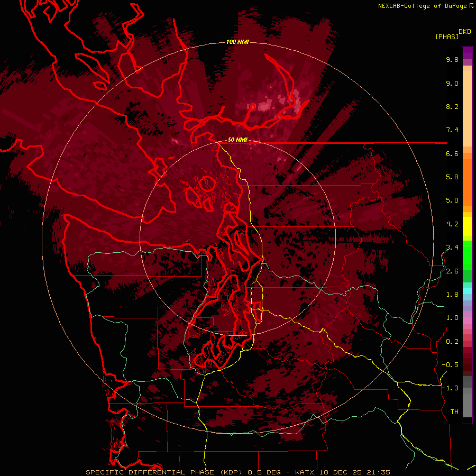Click the 8.2 scale value

(x=452, y=106)
